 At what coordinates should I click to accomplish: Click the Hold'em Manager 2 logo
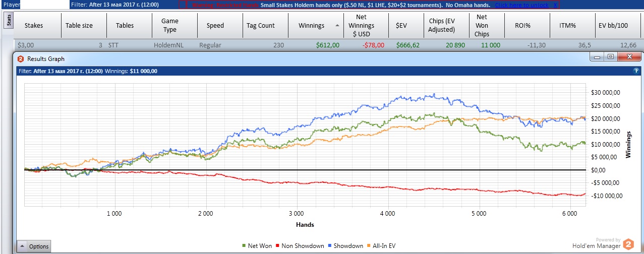628,244
